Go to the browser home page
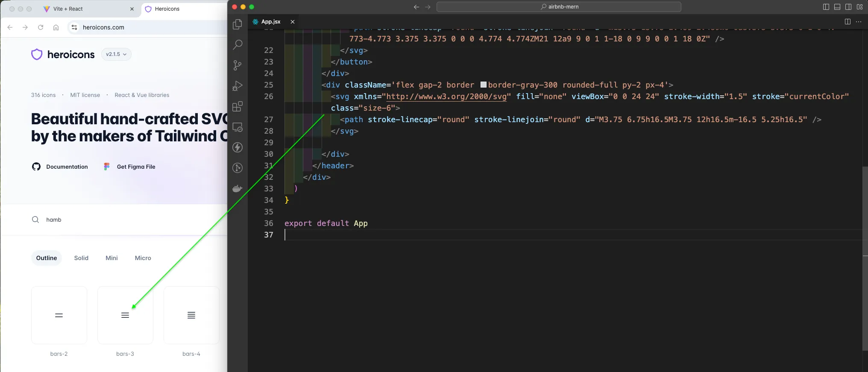Viewport: 868px width, 372px height. (x=56, y=27)
